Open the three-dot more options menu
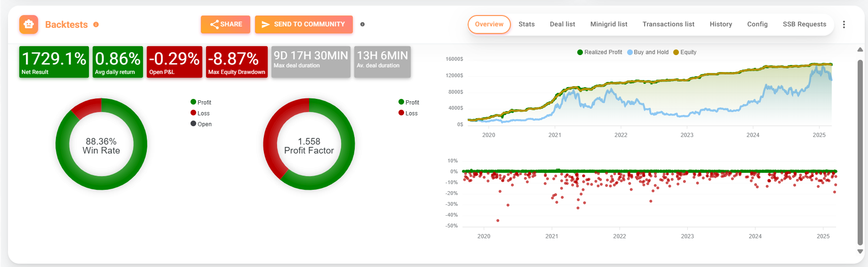 click(844, 24)
